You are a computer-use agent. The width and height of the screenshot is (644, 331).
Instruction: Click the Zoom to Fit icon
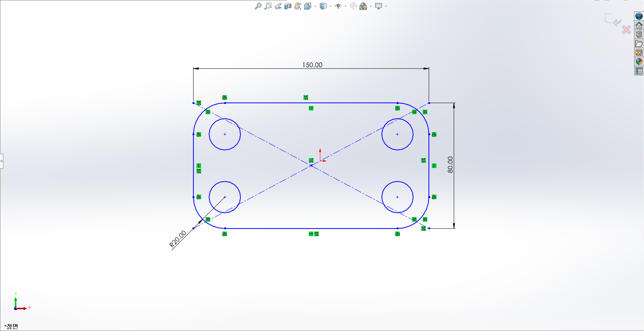[x=258, y=6]
